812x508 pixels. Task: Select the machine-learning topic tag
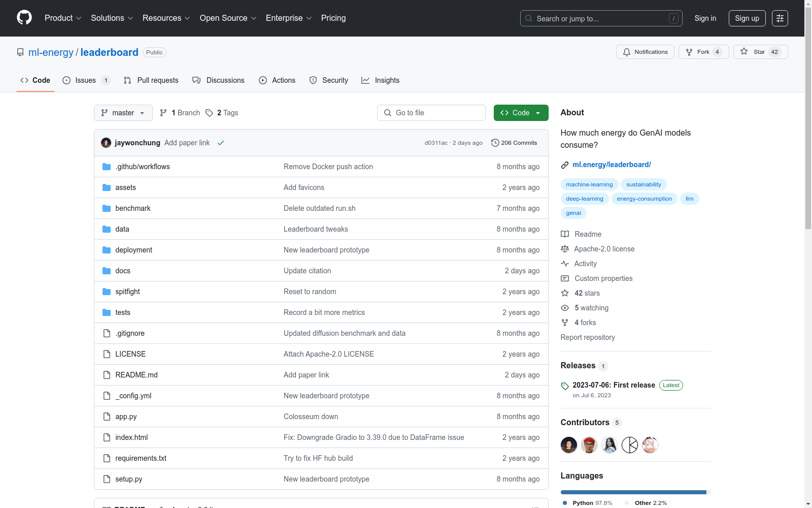(589, 184)
